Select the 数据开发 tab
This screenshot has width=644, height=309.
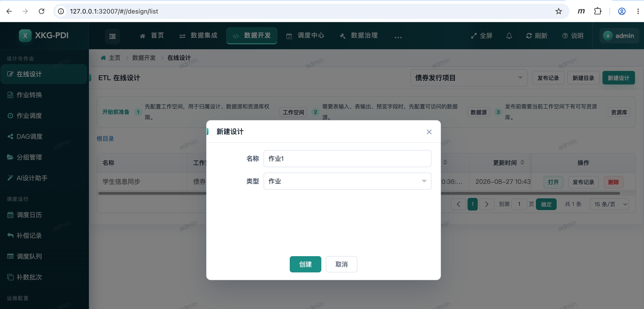click(x=252, y=35)
